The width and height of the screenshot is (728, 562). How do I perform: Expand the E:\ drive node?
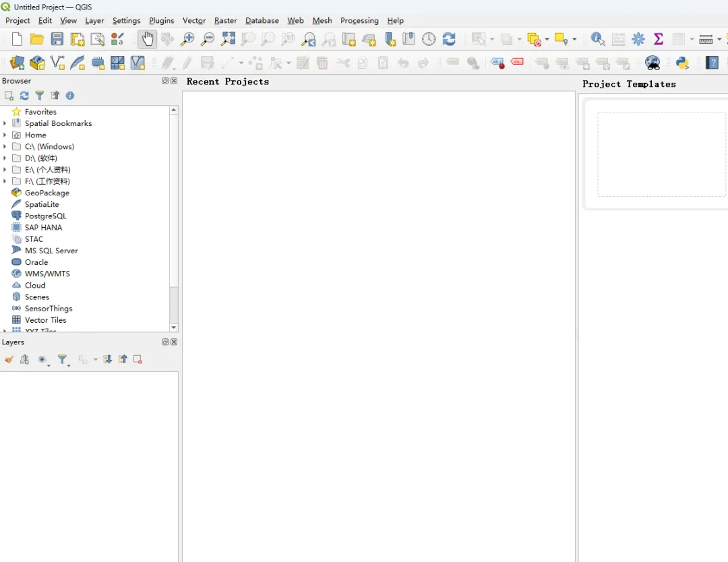pyautogui.click(x=5, y=169)
